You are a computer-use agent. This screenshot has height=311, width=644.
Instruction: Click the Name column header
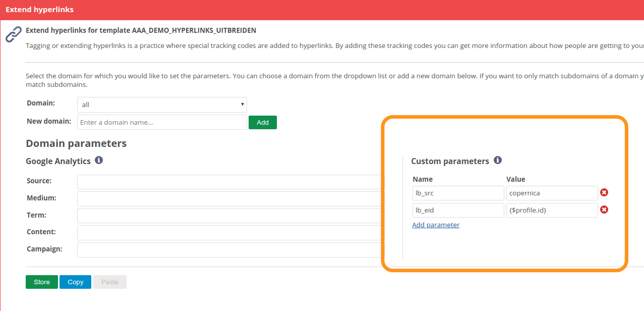(423, 179)
